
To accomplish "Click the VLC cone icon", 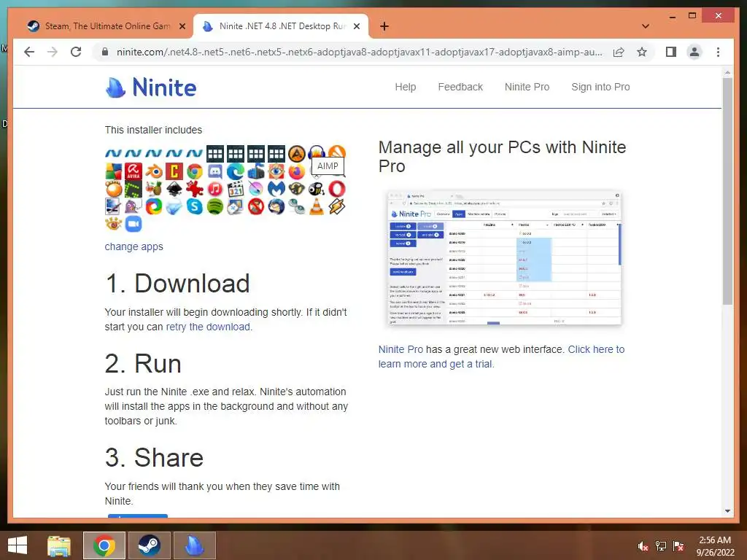I will pyautogui.click(x=317, y=206).
